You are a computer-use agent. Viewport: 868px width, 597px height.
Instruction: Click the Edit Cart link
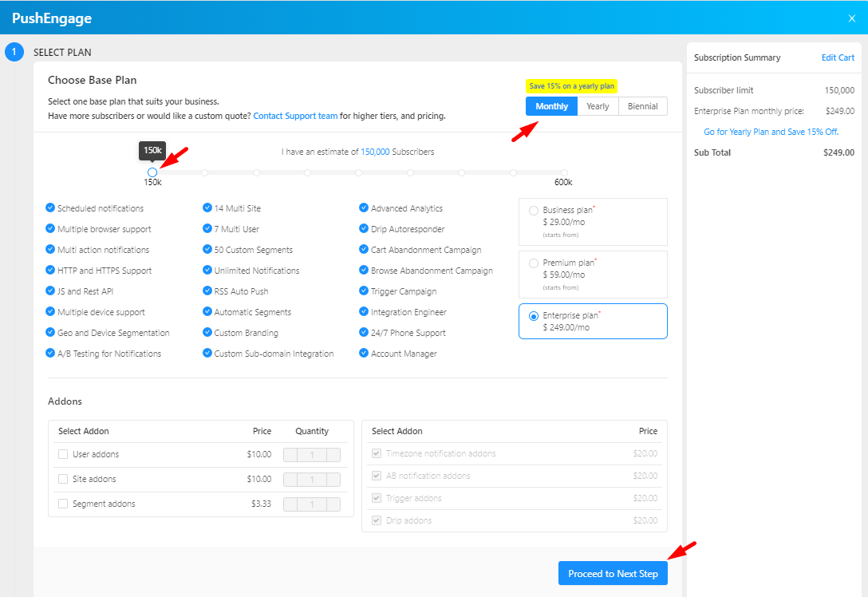[838, 57]
